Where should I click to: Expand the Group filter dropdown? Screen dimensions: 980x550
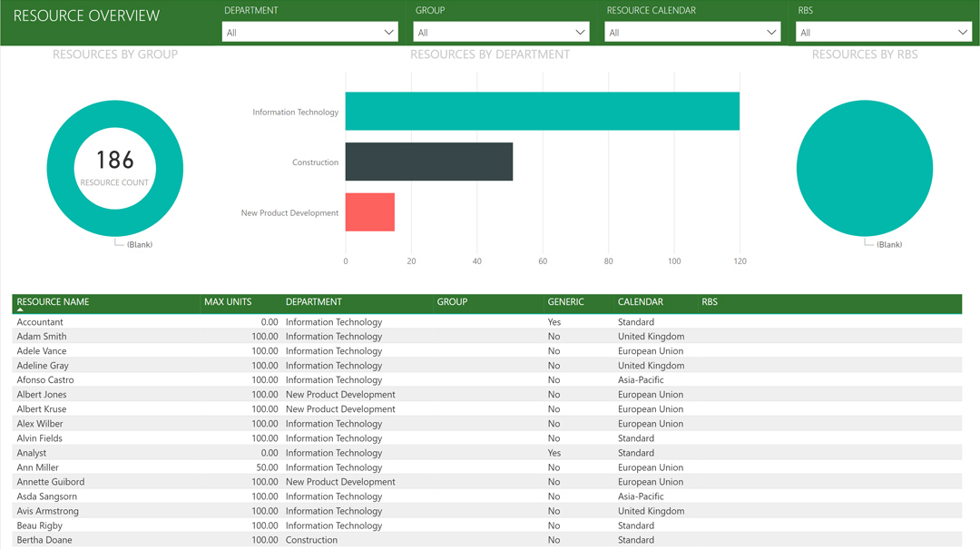501,32
